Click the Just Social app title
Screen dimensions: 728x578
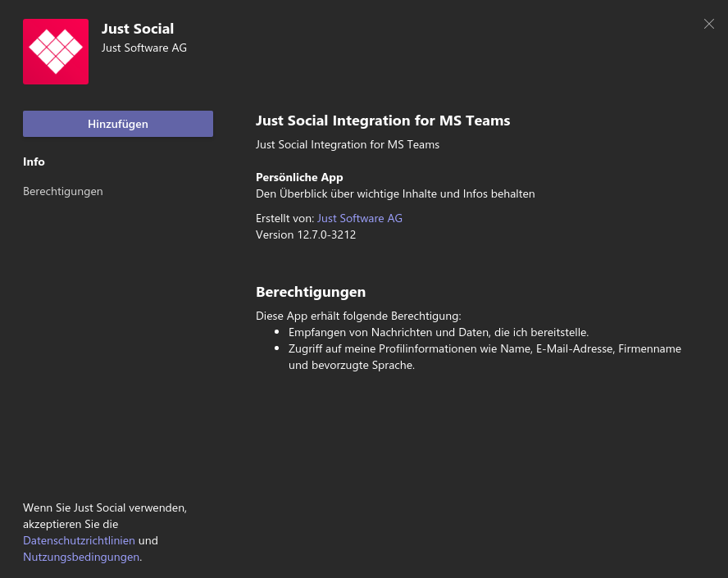coord(138,29)
